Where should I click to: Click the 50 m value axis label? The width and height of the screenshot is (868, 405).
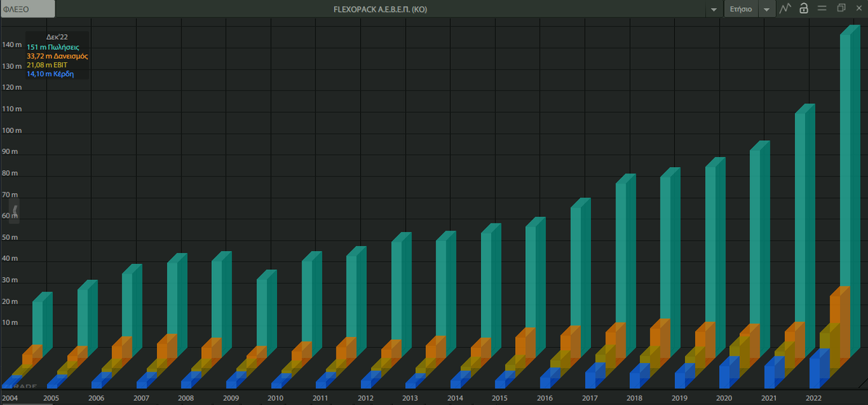coord(11,237)
